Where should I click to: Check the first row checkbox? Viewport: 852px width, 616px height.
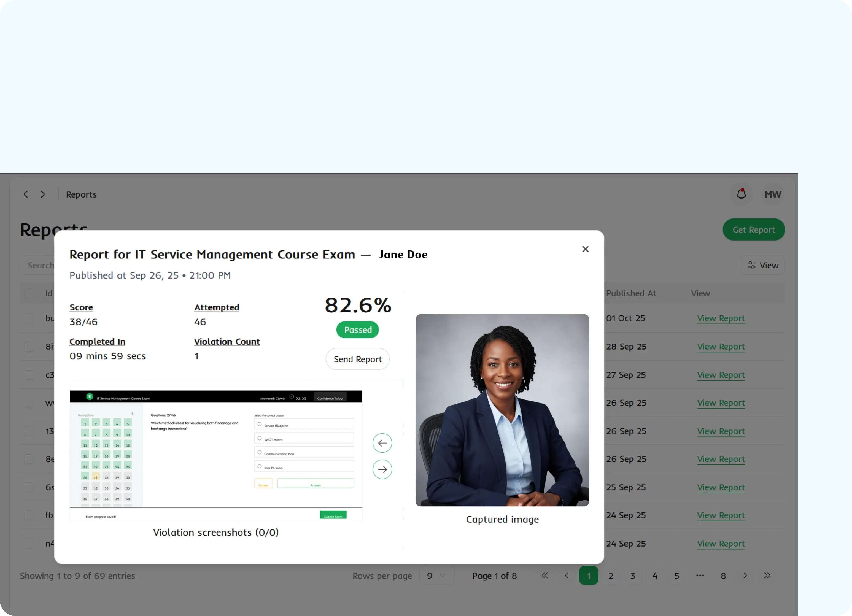coord(29,318)
